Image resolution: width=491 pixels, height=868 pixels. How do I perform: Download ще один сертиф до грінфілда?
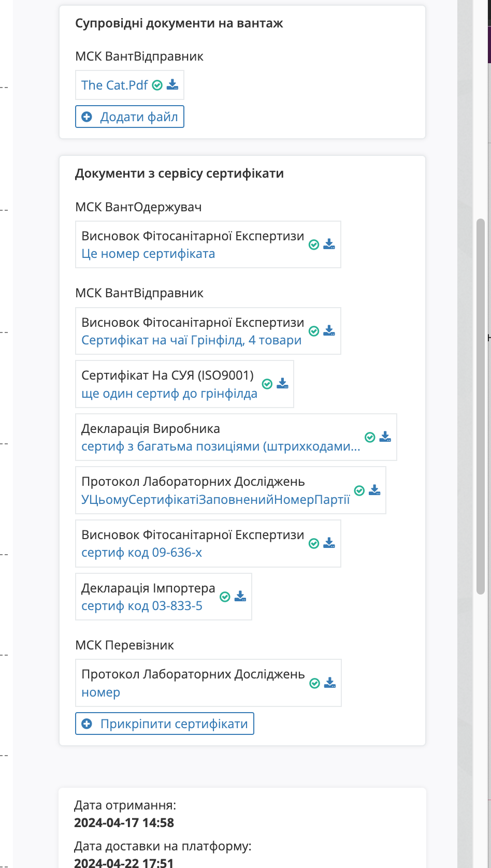[x=282, y=383]
